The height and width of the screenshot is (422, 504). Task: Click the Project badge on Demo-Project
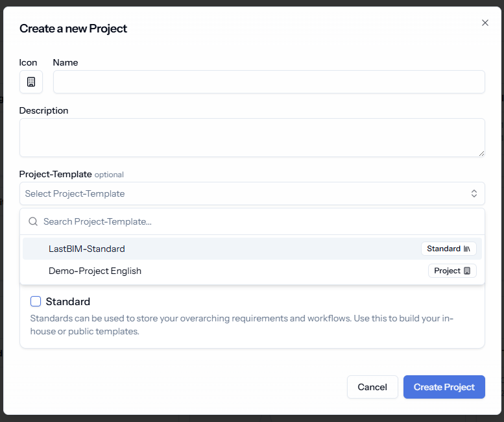(x=452, y=271)
